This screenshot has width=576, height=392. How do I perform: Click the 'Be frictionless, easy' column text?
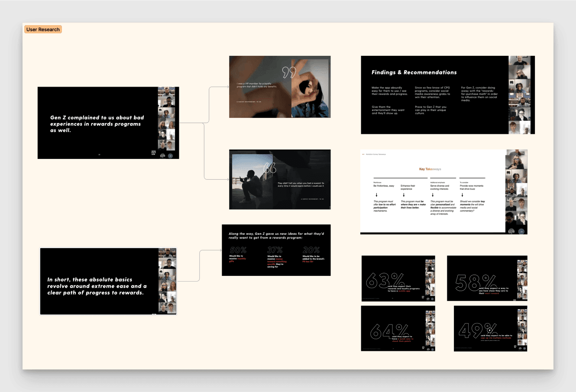coord(384,186)
